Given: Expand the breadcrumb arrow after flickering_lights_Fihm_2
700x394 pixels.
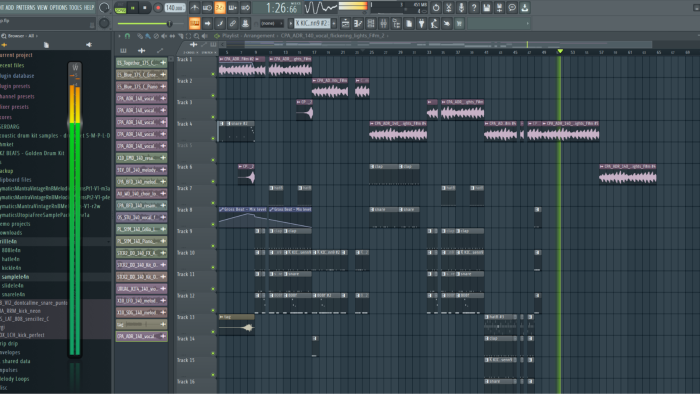Looking at the screenshot, I should pos(388,36).
